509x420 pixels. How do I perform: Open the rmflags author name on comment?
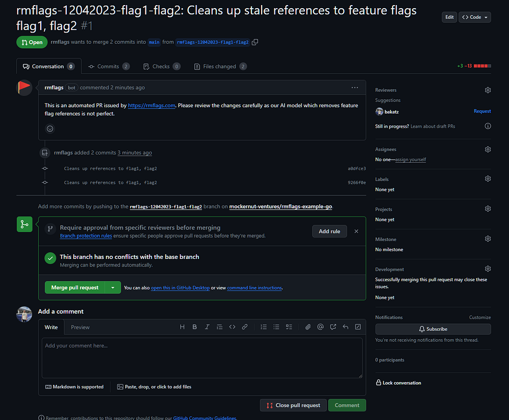click(53, 87)
